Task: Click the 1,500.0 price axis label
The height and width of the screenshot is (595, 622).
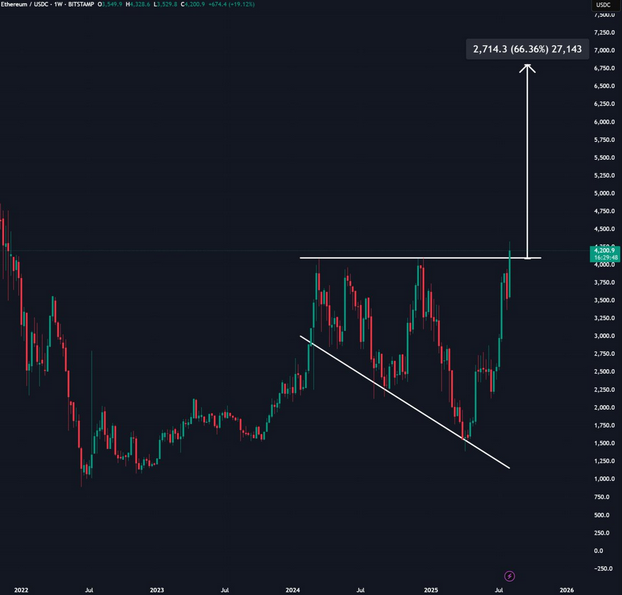Action: tap(604, 443)
